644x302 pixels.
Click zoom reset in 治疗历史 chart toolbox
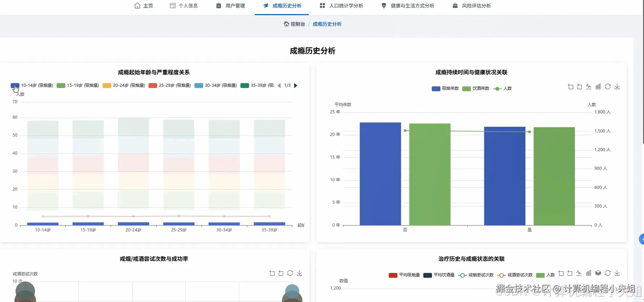pos(570,273)
